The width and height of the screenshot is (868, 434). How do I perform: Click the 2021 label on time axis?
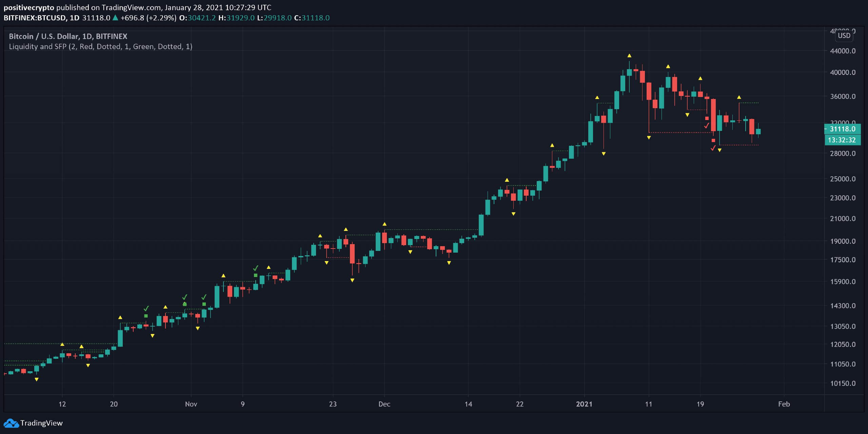584,404
